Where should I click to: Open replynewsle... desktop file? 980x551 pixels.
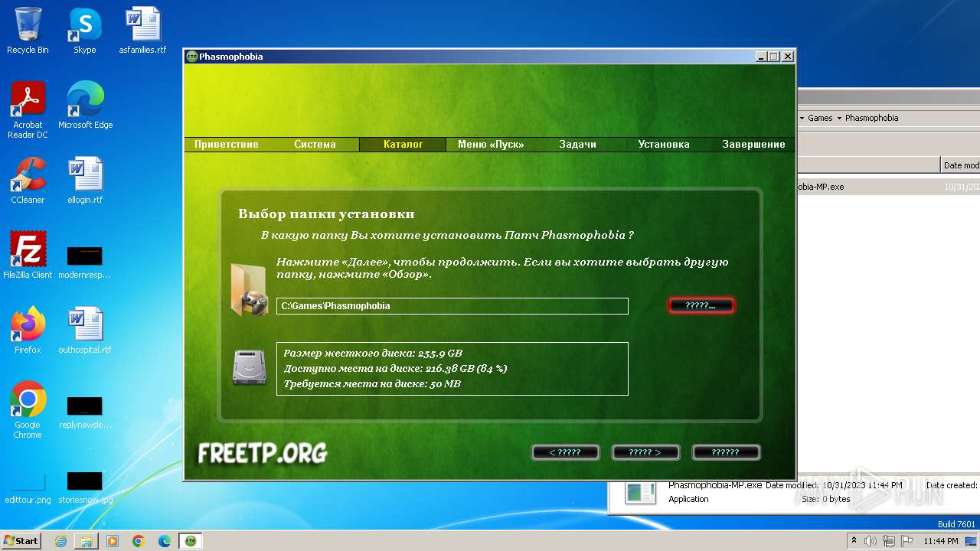pyautogui.click(x=85, y=412)
